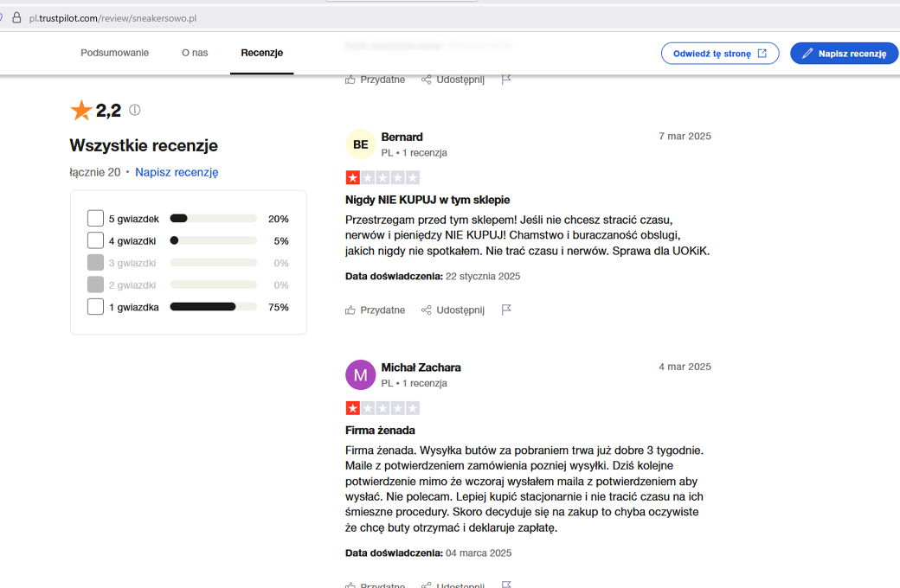This screenshot has height=588, width=900.
Task: Check the disabled 3 gwiazdki checkbox
Action: click(x=95, y=263)
